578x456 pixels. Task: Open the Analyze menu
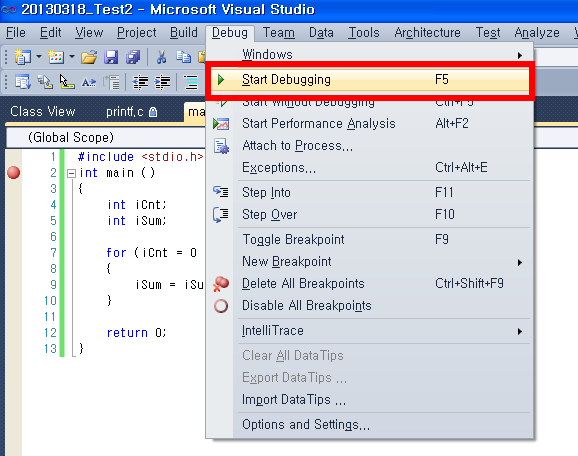(537, 33)
